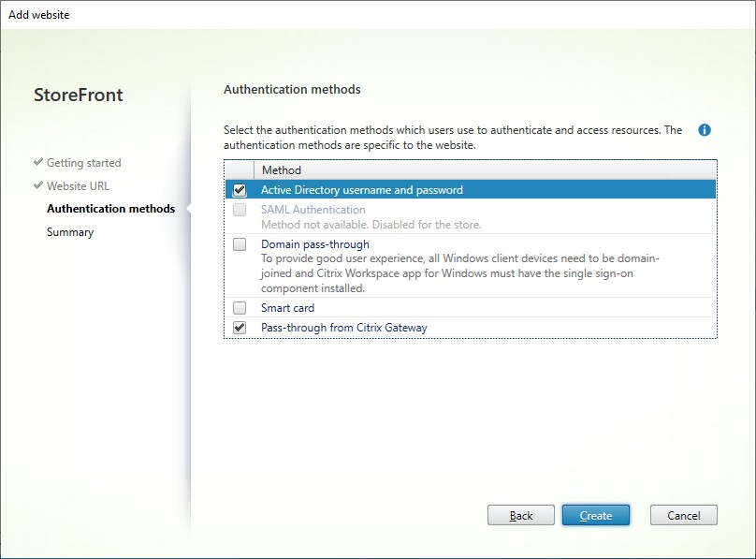Select Website URL in the wizard sidebar
This screenshot has height=559, width=756.
(x=80, y=185)
